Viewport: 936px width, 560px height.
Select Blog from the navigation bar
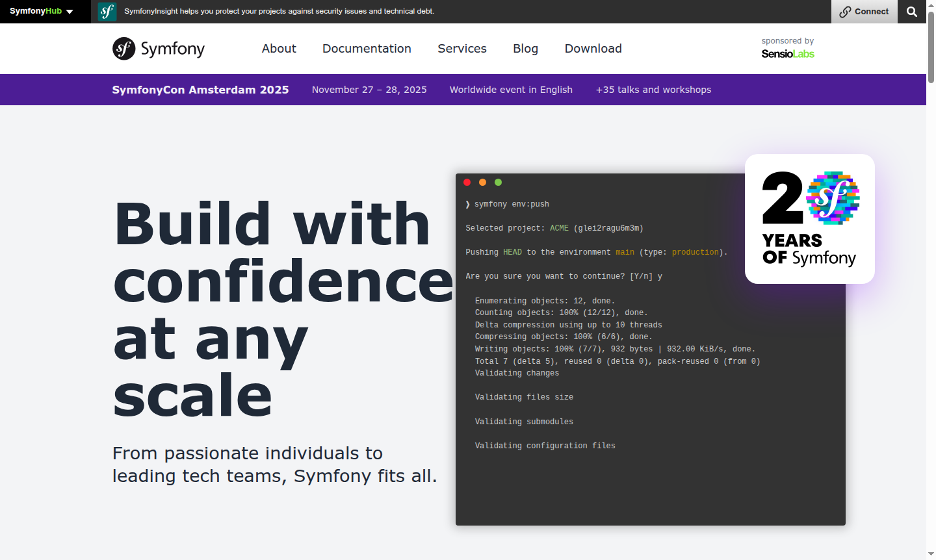coord(525,48)
